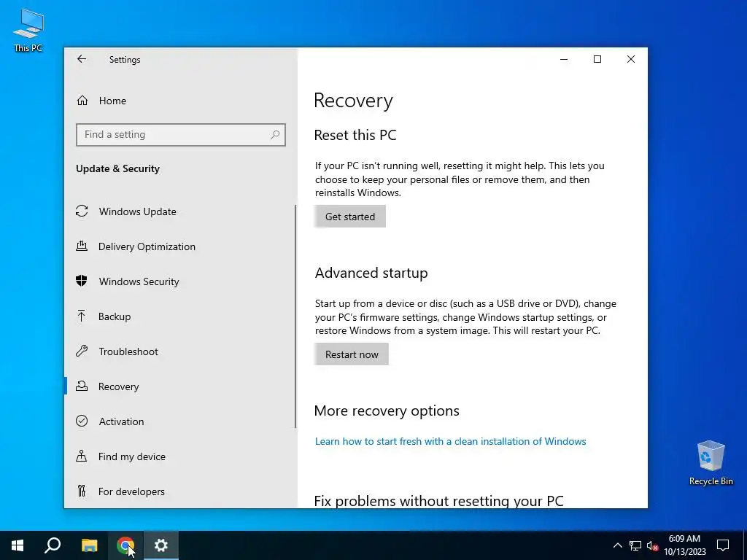Focus the Find a setting search box

click(181, 135)
